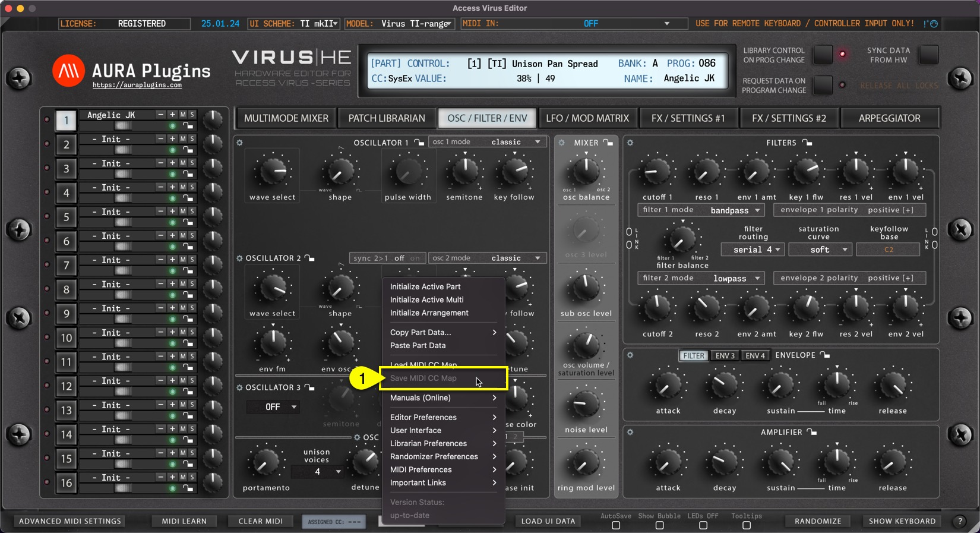
Task: Open the saturation curve soft dropdown
Action: (x=820, y=250)
